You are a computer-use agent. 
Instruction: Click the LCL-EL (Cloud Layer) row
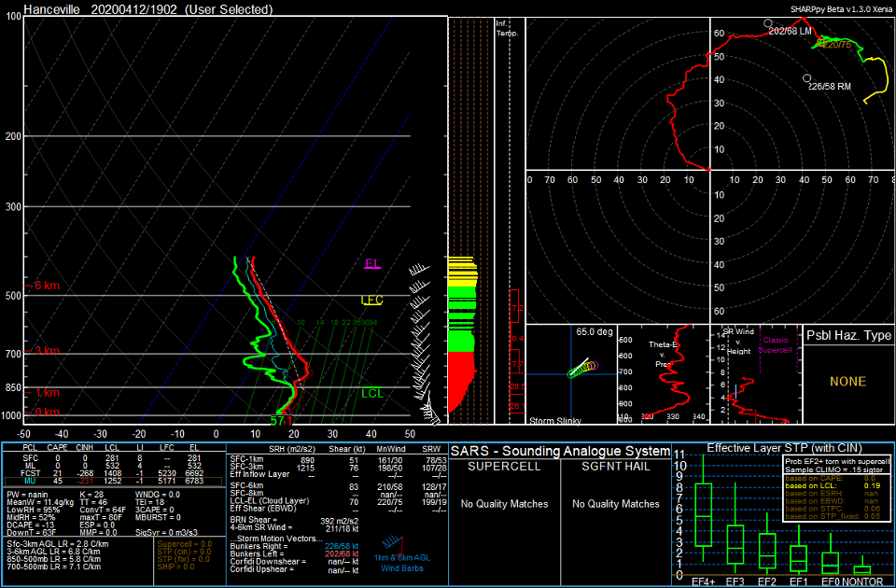pos(337,501)
